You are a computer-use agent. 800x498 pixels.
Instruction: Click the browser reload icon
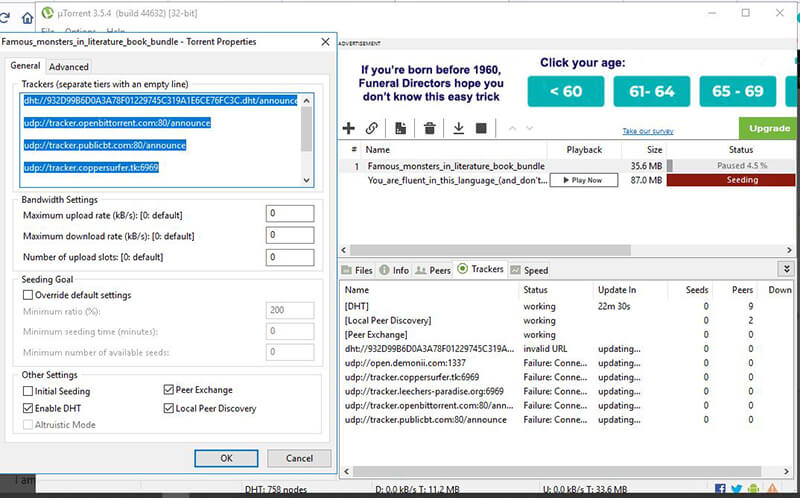tap(5, 18)
